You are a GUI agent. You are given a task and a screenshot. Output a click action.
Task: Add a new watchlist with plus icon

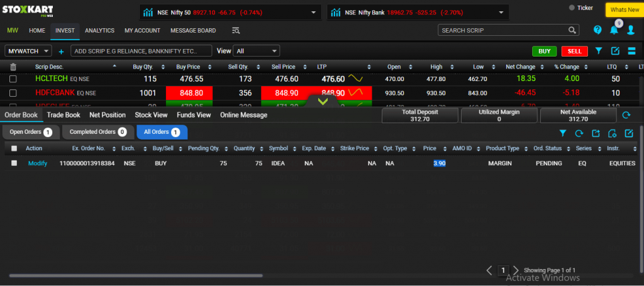pyautogui.click(x=61, y=52)
